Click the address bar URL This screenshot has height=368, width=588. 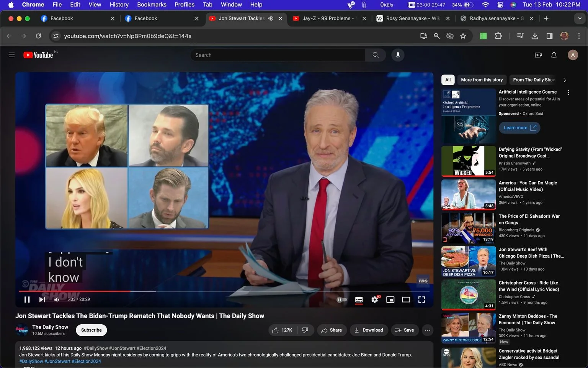click(x=127, y=36)
